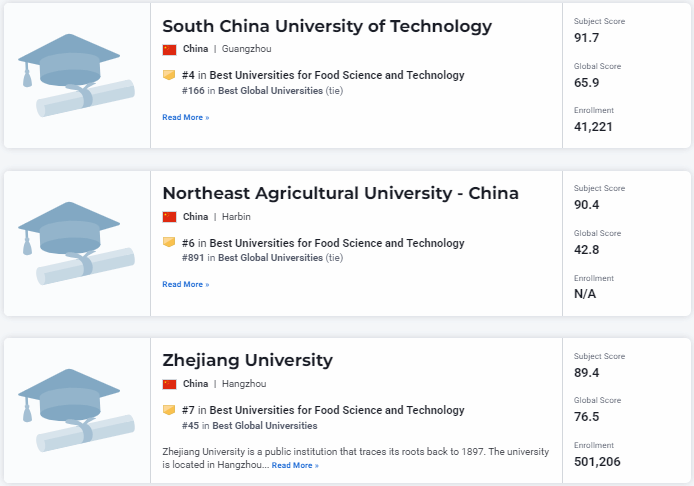Click China flag icon beside Harbin
Image resolution: width=694 pixels, height=486 pixels.
pyautogui.click(x=169, y=217)
